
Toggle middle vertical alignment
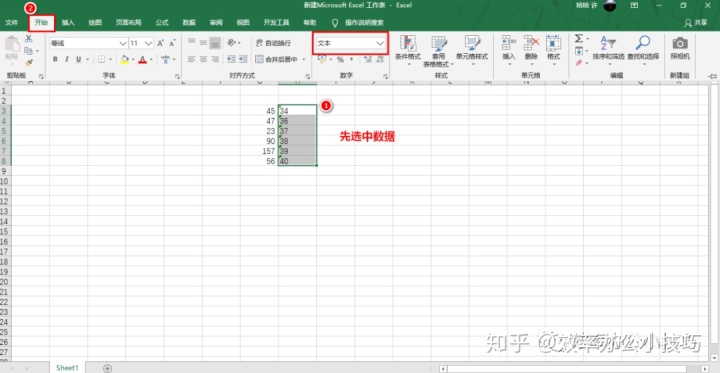click(x=203, y=43)
